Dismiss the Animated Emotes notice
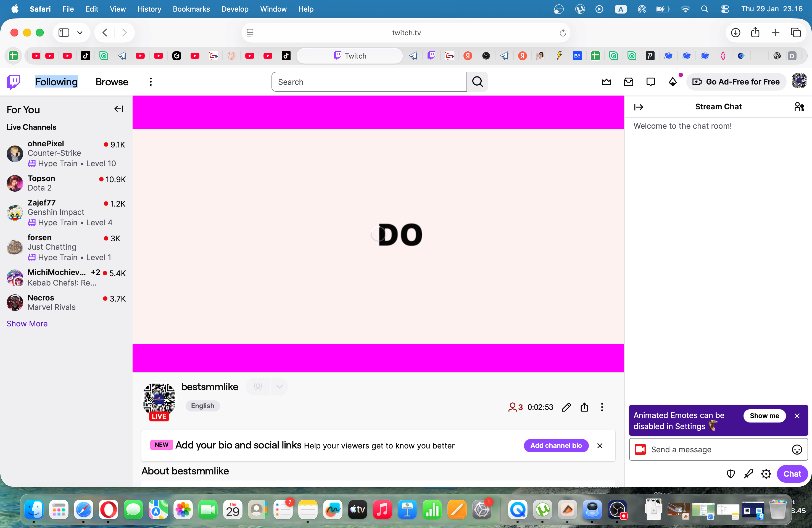Image resolution: width=812 pixels, height=528 pixels. click(x=797, y=415)
